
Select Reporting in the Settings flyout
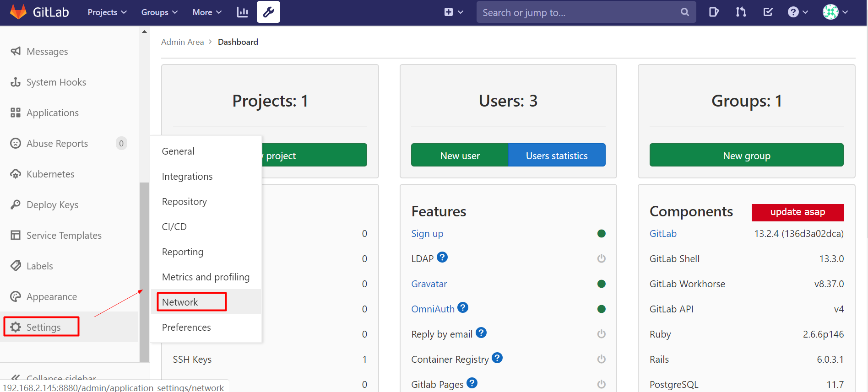point(206,252)
